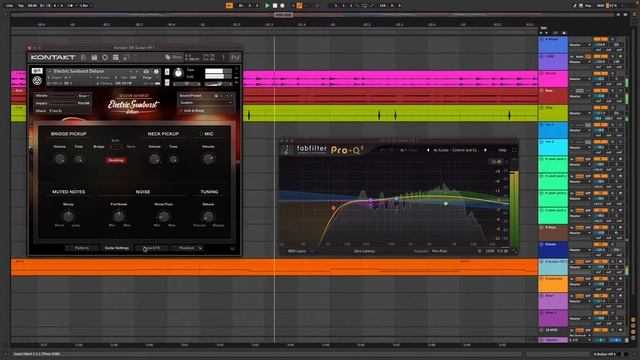
Task: Click the Sound Preset save icon
Action: (x=216, y=96)
